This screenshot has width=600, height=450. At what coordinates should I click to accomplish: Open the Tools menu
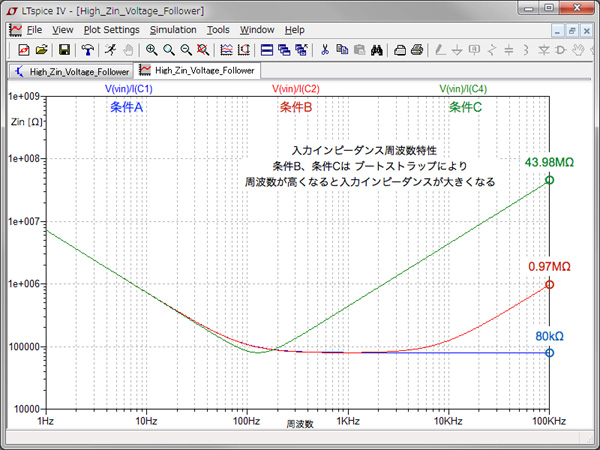click(x=218, y=30)
